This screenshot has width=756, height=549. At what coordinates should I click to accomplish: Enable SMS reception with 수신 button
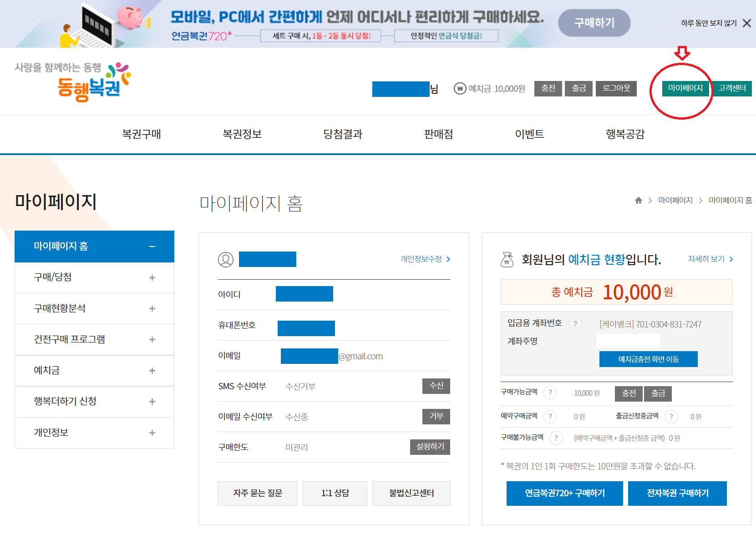point(436,386)
